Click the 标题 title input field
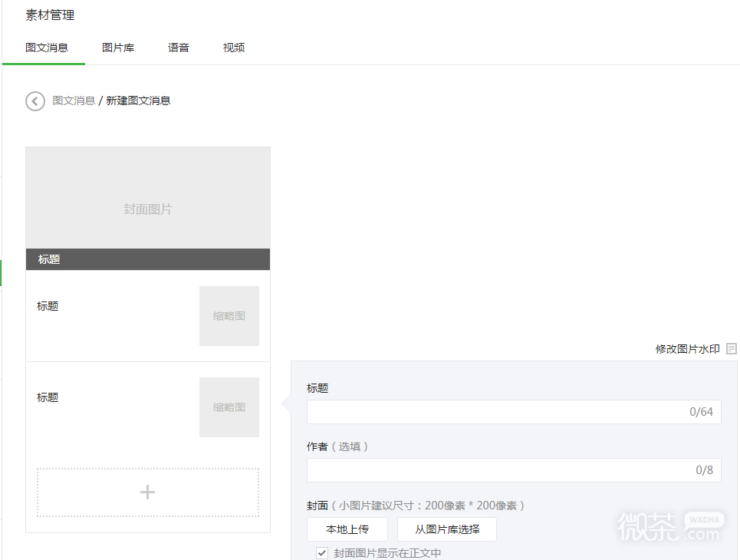Screen dimensions: 740x560 (514, 412)
